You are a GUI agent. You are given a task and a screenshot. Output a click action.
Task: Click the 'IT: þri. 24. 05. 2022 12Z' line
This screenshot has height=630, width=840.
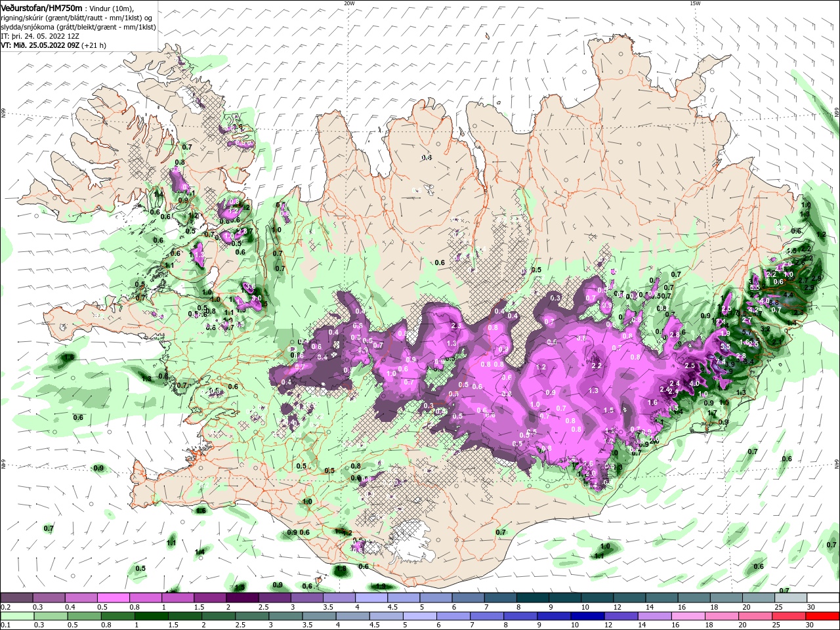tap(39, 36)
